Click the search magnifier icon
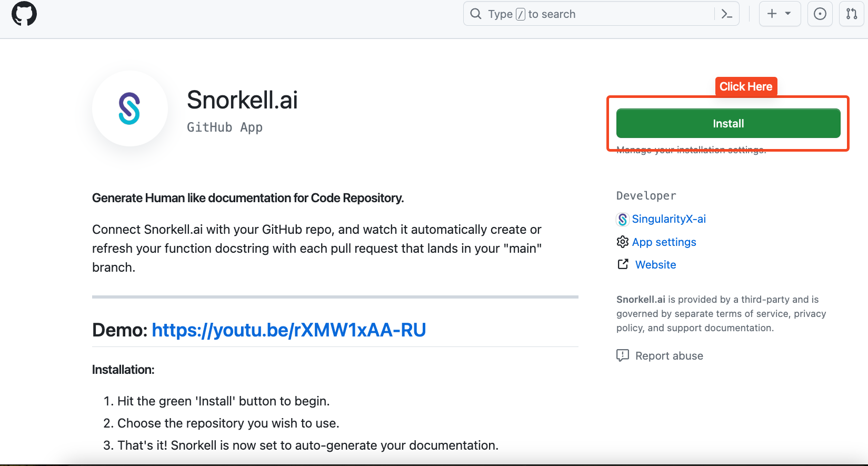This screenshot has width=868, height=466. click(x=476, y=14)
